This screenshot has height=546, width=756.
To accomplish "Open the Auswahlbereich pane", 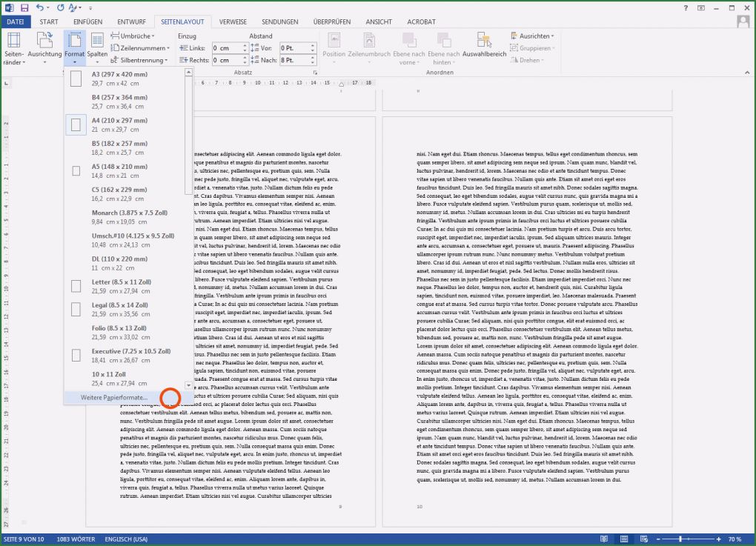I will tap(484, 47).
